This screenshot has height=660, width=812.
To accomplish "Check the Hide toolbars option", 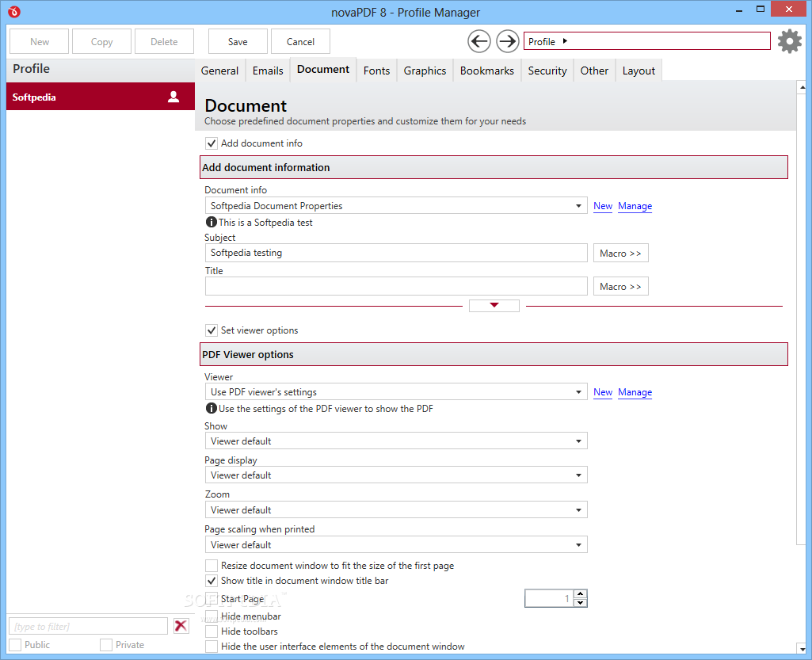I will (x=212, y=631).
